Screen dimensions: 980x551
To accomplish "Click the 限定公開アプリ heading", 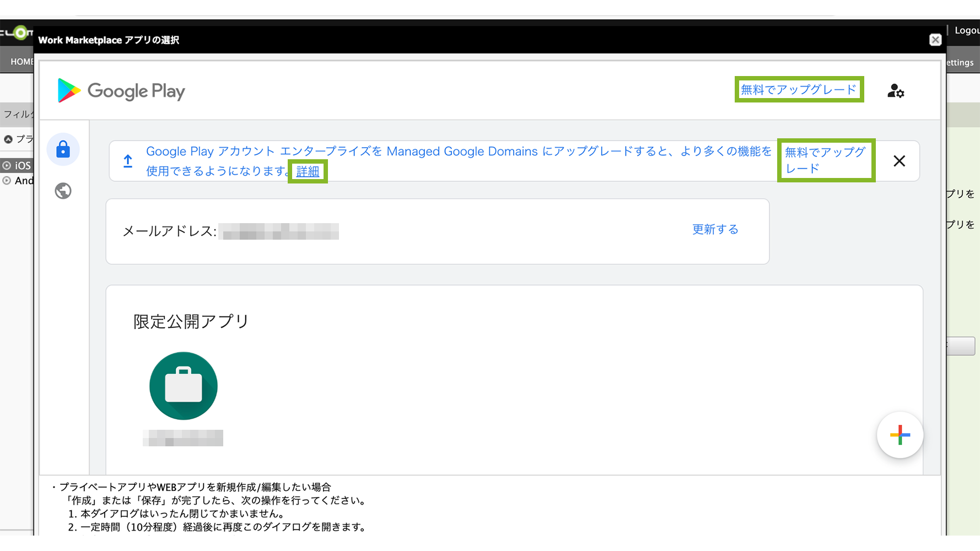I will tap(191, 321).
